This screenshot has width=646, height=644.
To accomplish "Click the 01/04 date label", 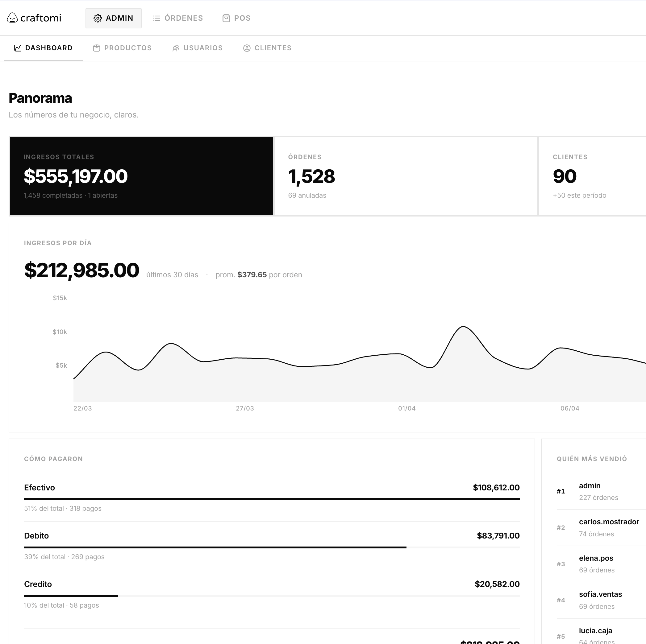I will click(x=407, y=408).
